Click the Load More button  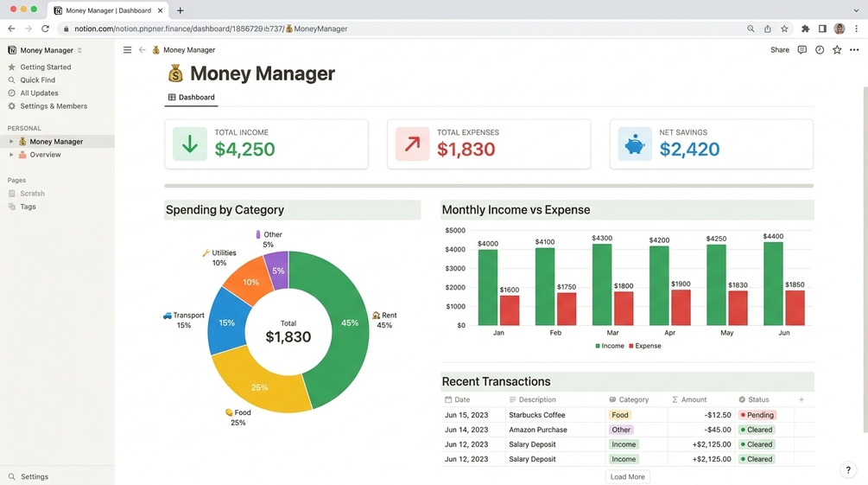627,476
